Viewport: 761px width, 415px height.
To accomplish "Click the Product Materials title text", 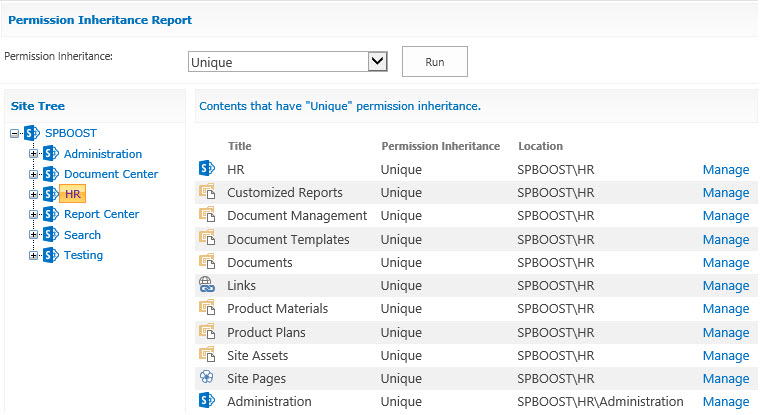I will (278, 309).
